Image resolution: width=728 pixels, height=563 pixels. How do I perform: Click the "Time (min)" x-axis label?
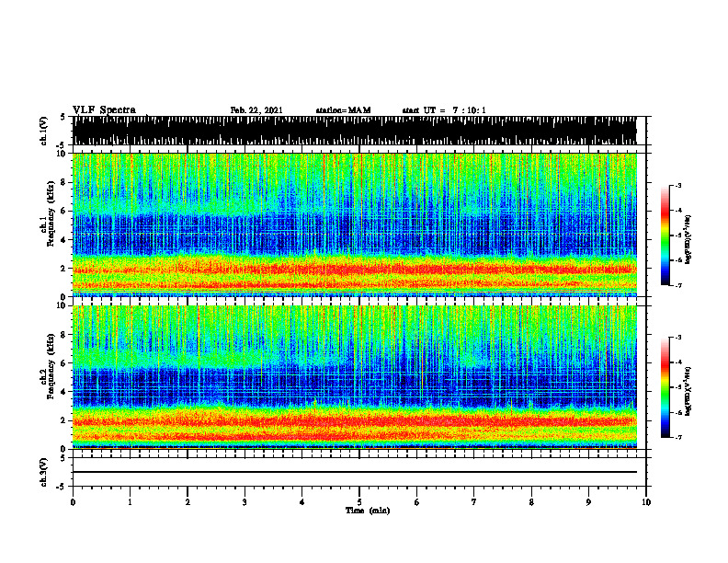tap(368, 511)
